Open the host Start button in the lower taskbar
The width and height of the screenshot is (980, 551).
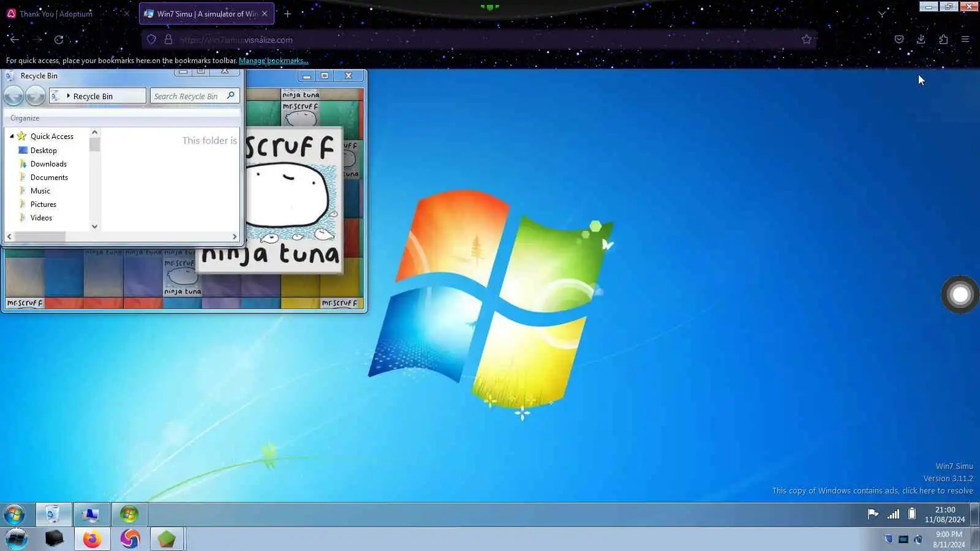(17, 539)
